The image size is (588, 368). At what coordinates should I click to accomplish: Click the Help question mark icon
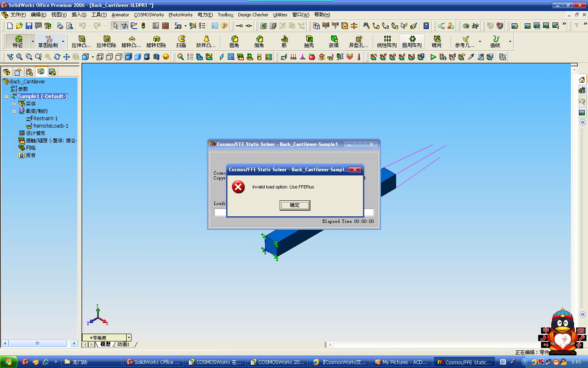tap(224, 26)
